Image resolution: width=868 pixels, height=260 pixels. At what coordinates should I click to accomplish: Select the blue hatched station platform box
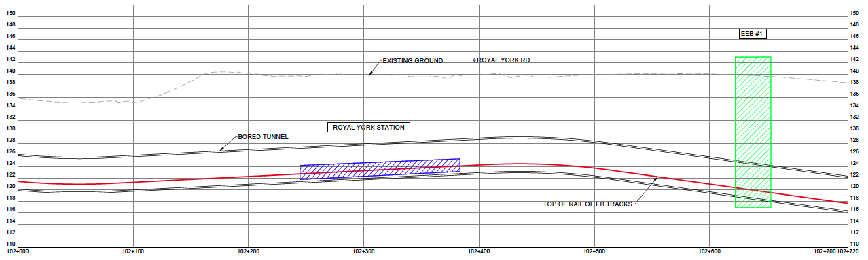(x=380, y=169)
